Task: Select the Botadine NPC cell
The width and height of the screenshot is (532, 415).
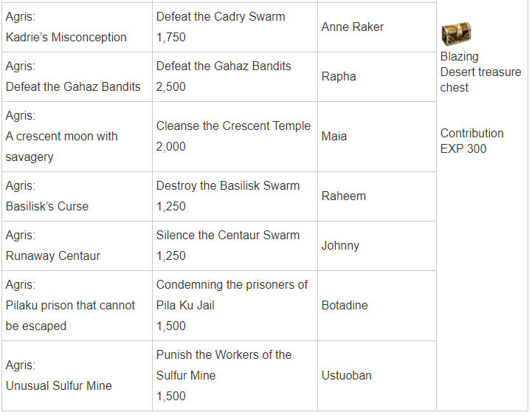Action: [376, 306]
